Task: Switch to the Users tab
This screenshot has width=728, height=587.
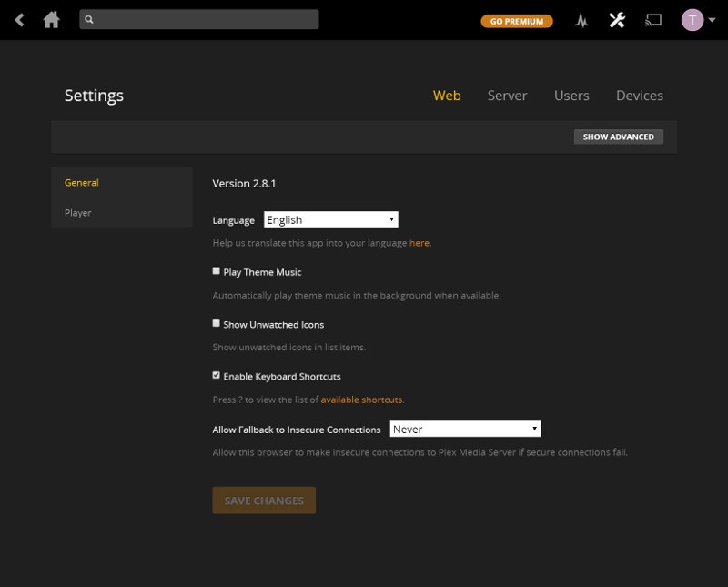Action: [x=571, y=96]
